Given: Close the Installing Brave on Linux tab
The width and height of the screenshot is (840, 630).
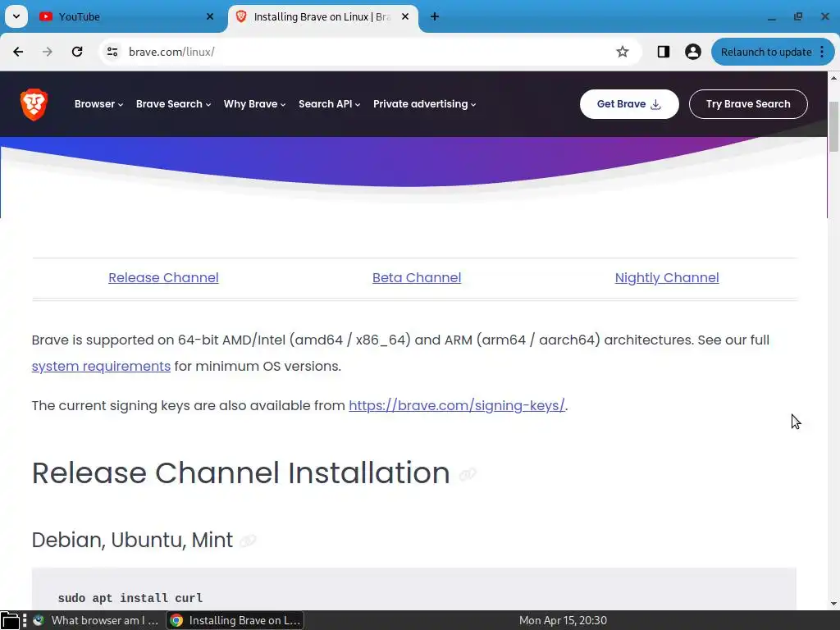Looking at the screenshot, I should click(405, 16).
